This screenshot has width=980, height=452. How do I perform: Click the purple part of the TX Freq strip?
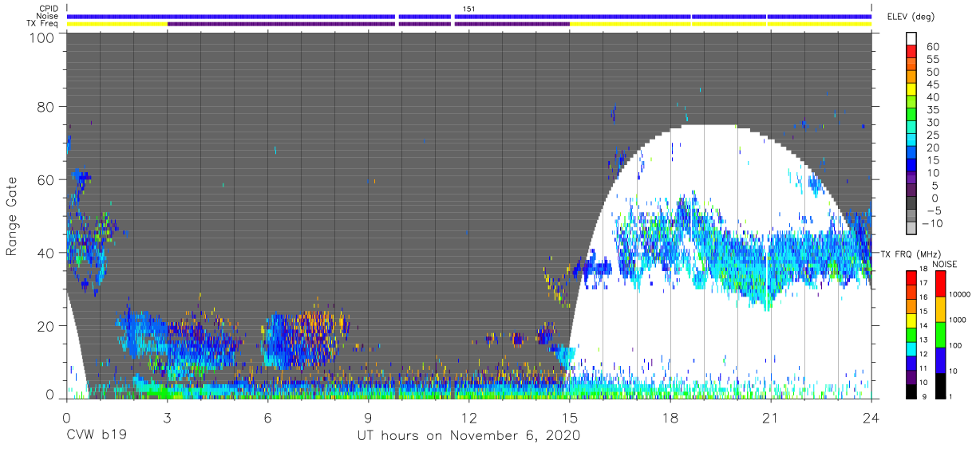tap(367, 24)
